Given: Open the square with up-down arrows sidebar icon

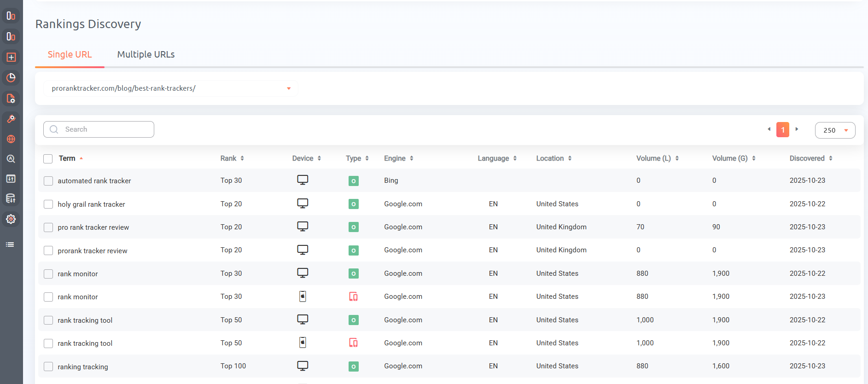Looking at the screenshot, I should [11, 179].
